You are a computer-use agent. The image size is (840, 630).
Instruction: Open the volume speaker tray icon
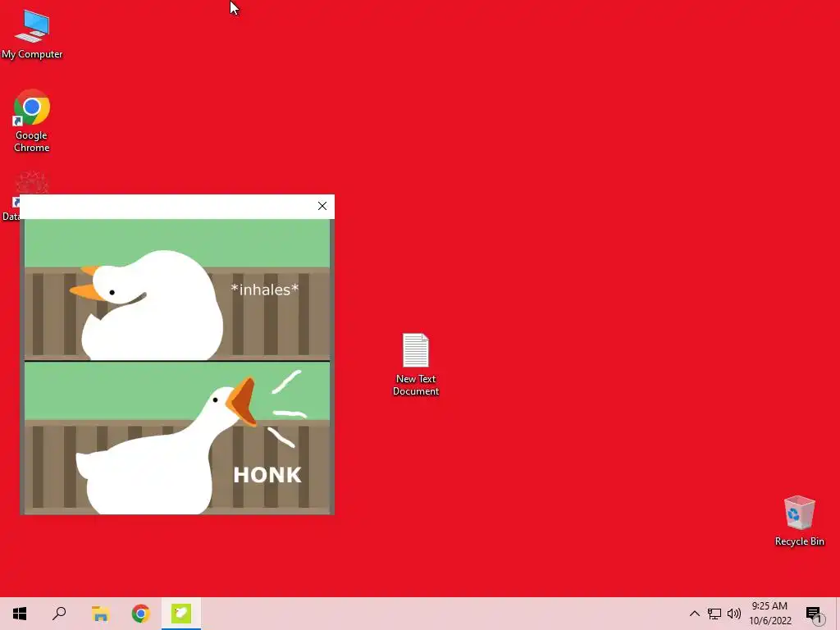coord(734,614)
